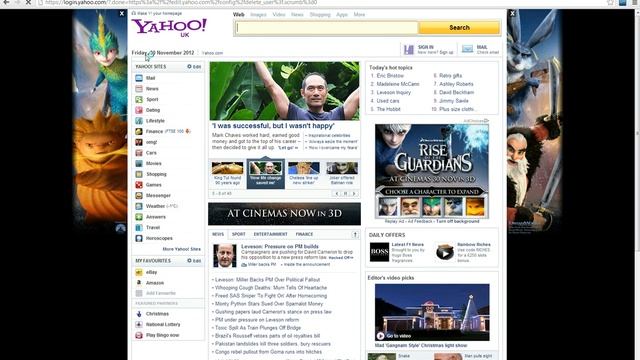Focus the Yahoo search input field
This screenshot has height=360, width=640.
327,28
